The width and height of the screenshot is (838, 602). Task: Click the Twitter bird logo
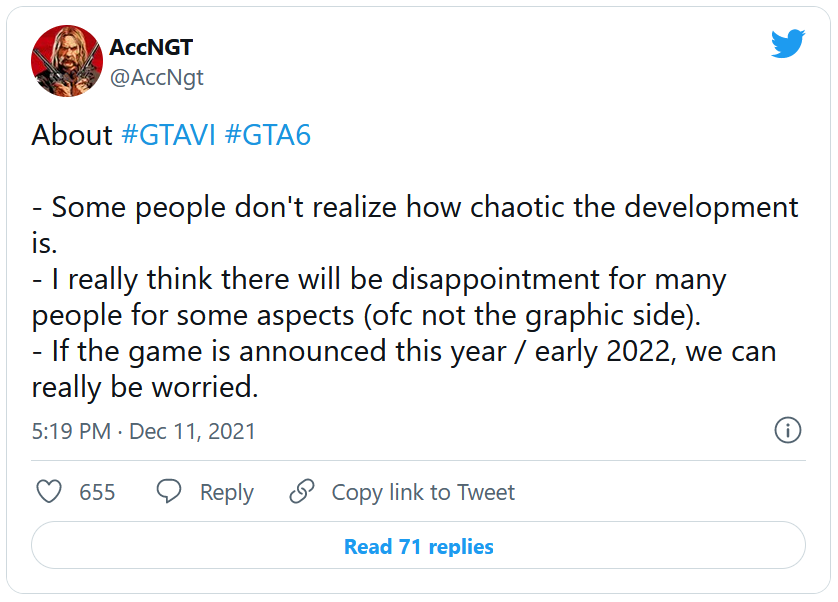tap(787, 43)
